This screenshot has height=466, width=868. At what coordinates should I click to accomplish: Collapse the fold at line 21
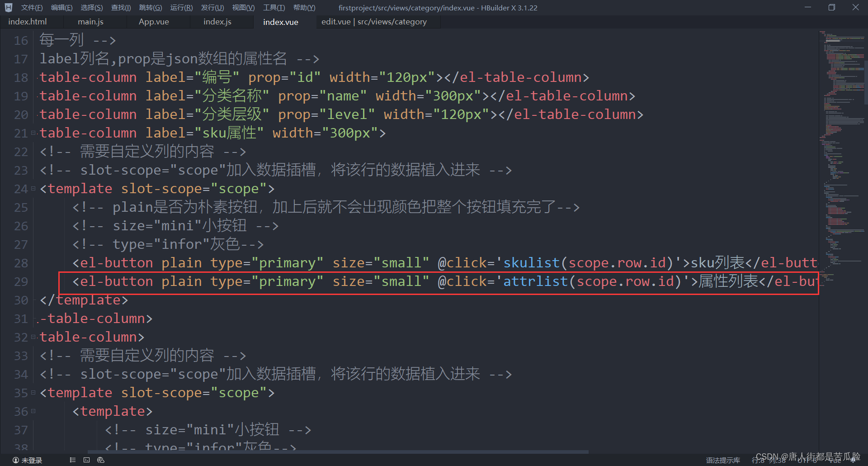[33, 133]
